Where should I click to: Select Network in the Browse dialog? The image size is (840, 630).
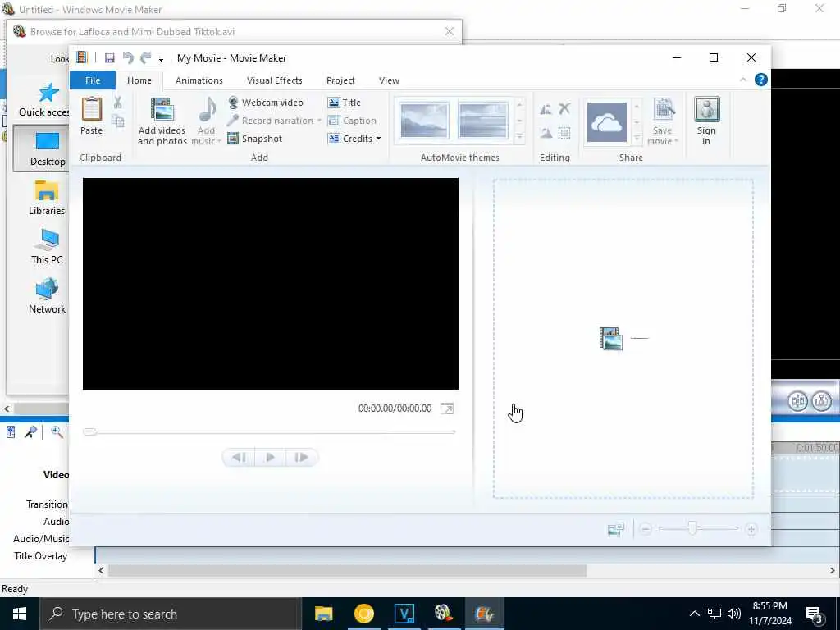(x=47, y=295)
